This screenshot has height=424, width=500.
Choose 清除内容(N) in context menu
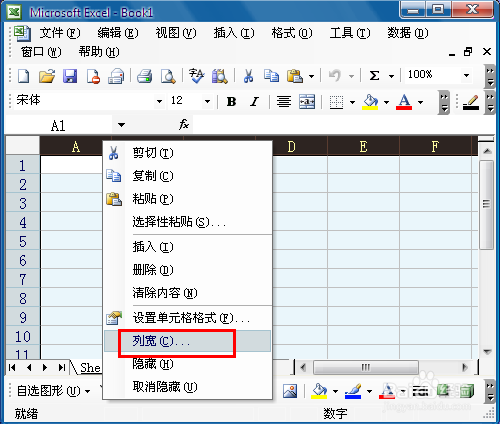point(187,293)
